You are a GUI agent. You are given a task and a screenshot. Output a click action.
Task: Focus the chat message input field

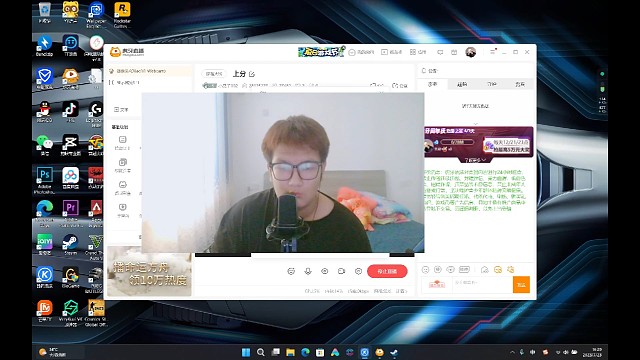[482, 284]
